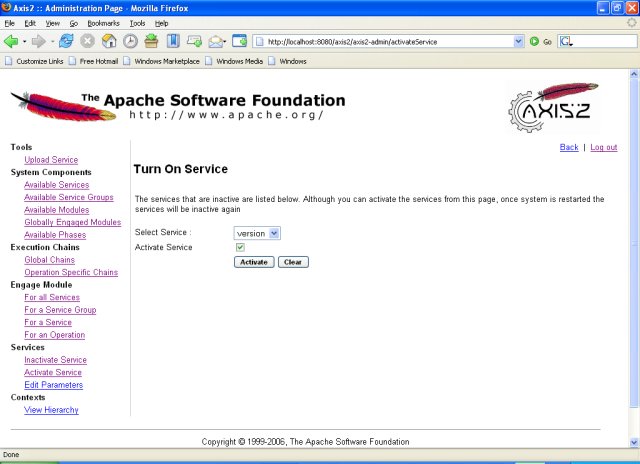Image resolution: width=640 pixels, height=464 pixels.
Task: Open the File menu
Action: 9,23
